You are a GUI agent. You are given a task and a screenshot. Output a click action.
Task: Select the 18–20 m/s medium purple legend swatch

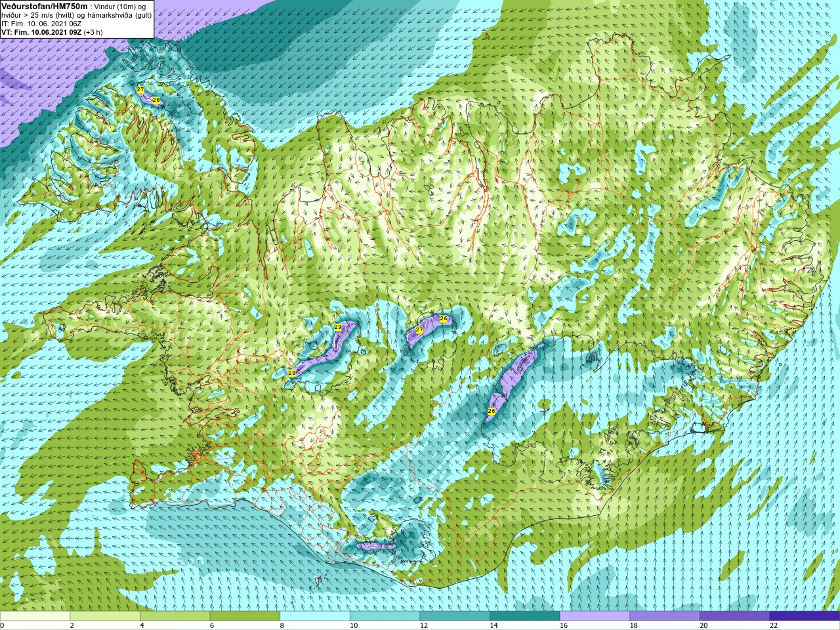[x=665, y=616]
